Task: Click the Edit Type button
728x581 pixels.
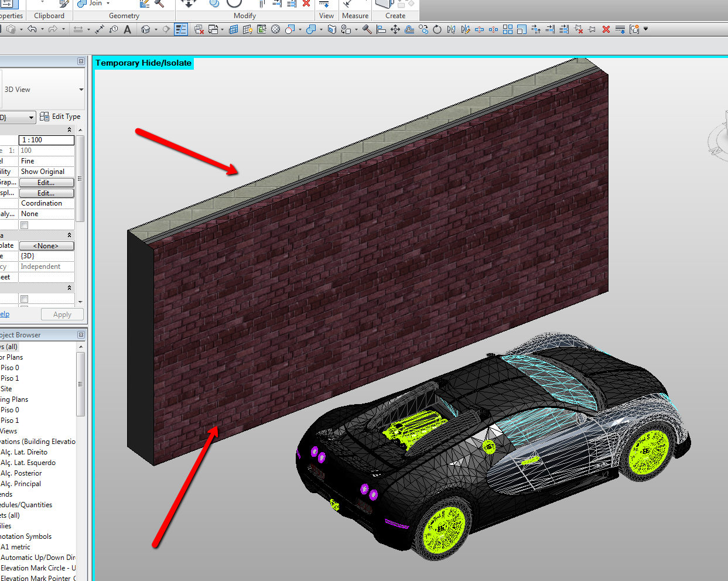Action: tap(60, 117)
